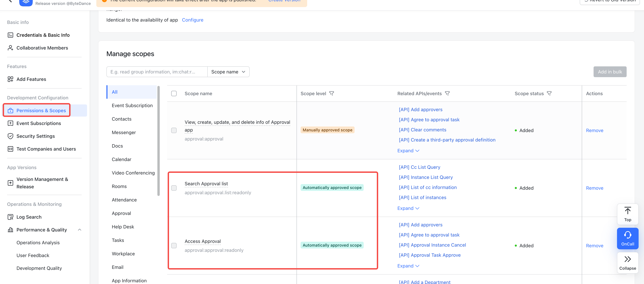Check the select-all checkbox in the table header

pos(174,93)
